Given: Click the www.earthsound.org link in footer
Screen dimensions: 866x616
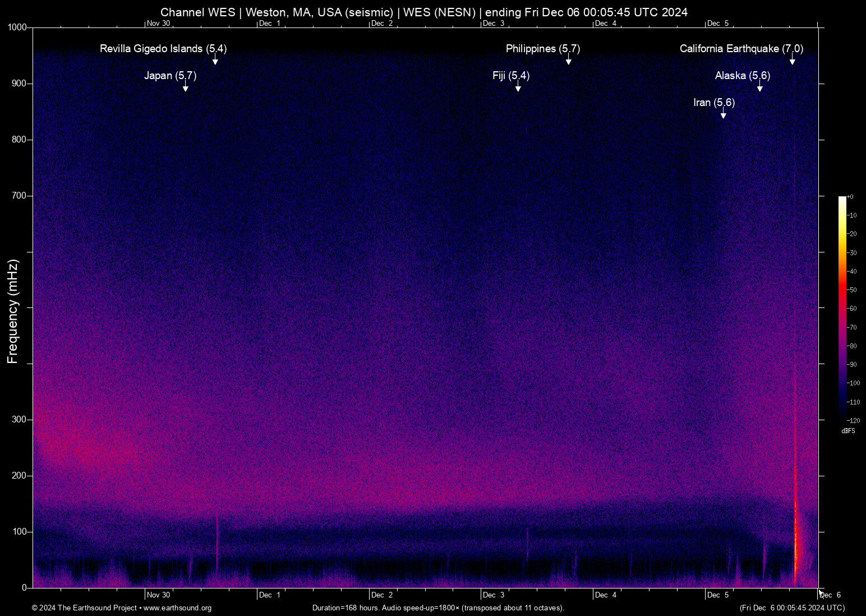Looking at the screenshot, I should point(177,608).
